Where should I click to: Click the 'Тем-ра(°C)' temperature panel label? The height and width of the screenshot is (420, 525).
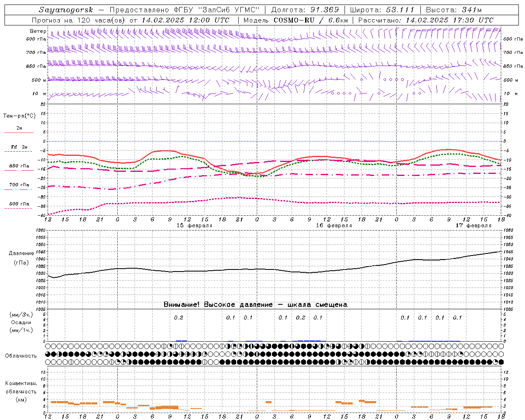coord(19,116)
